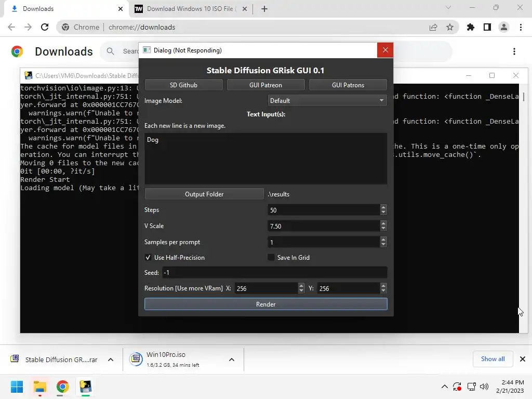Open the GUI Patrons button
The height and width of the screenshot is (399, 532).
click(348, 85)
